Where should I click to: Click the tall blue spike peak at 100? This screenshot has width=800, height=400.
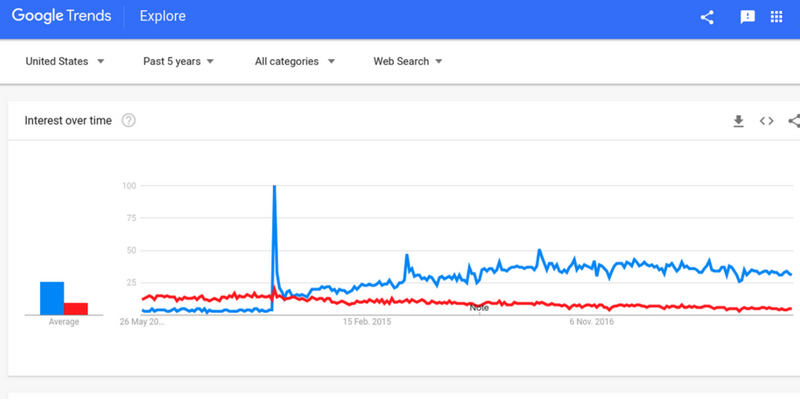pos(274,188)
